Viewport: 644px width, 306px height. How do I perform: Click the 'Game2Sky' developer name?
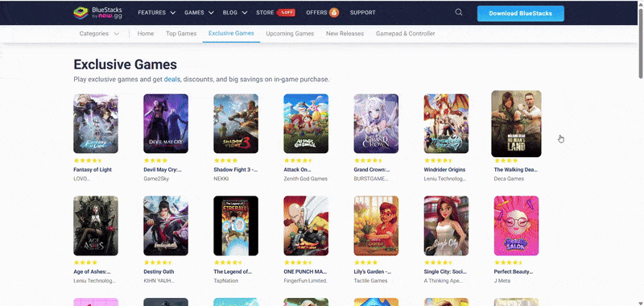(156, 179)
